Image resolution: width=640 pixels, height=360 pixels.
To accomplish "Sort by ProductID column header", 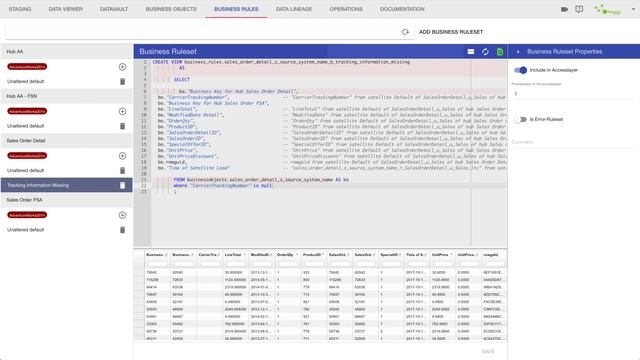I will click(x=313, y=255).
